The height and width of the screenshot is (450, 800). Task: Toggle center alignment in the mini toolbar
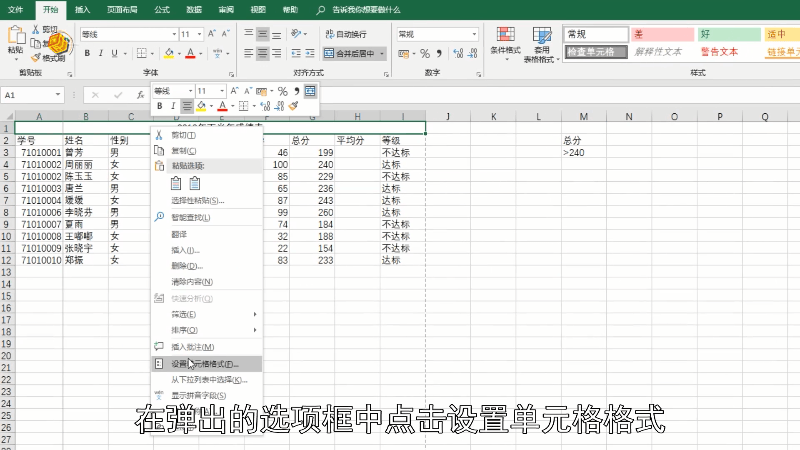(x=187, y=106)
